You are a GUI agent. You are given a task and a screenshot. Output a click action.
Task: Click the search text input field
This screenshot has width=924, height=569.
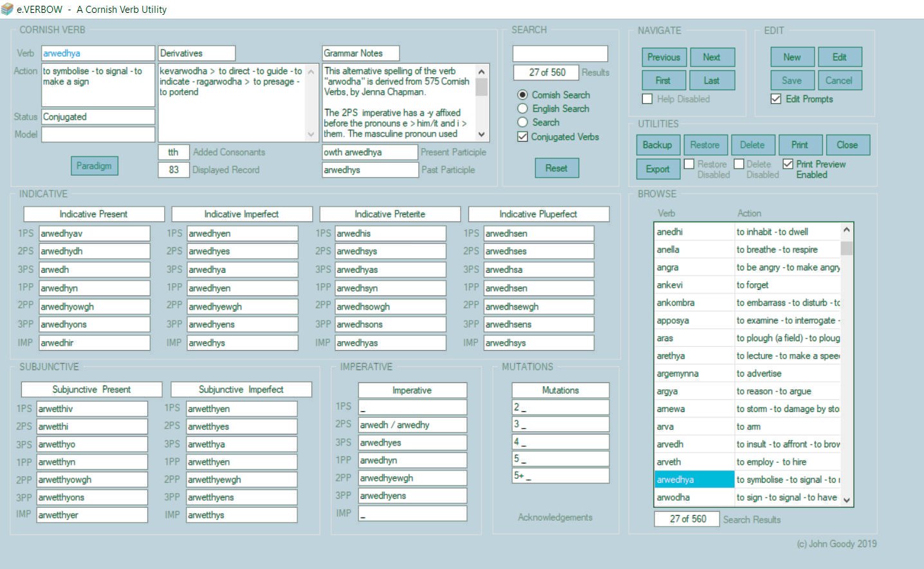(x=560, y=53)
